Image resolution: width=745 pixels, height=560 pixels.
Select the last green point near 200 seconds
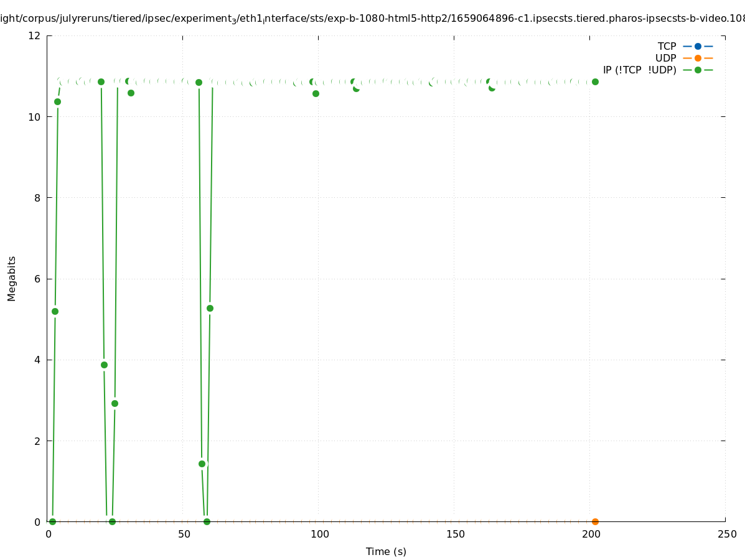point(595,82)
